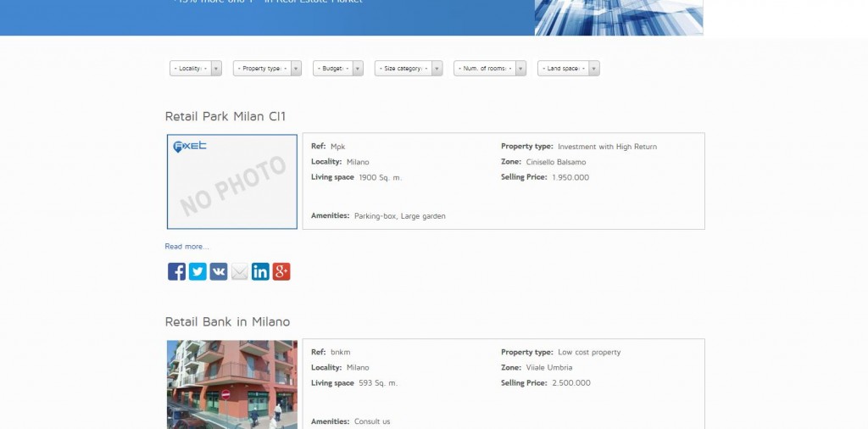Send listing by email icon
868x429 pixels.
[240, 271]
